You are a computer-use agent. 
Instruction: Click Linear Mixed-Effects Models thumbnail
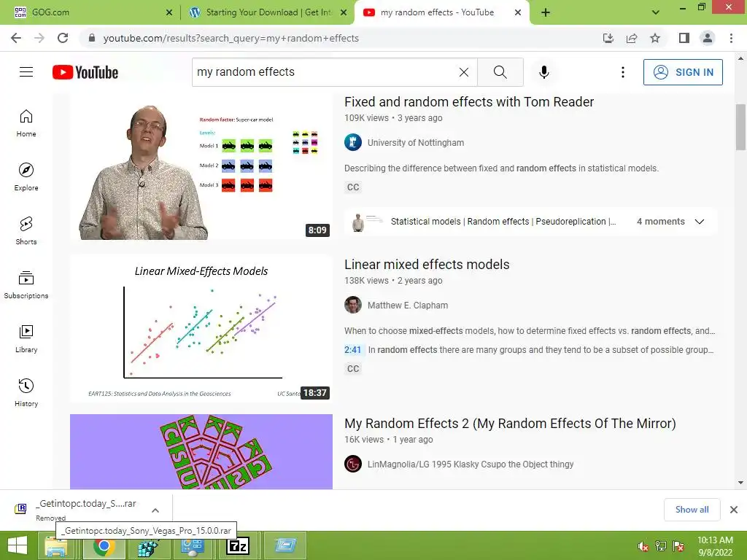[201, 327]
